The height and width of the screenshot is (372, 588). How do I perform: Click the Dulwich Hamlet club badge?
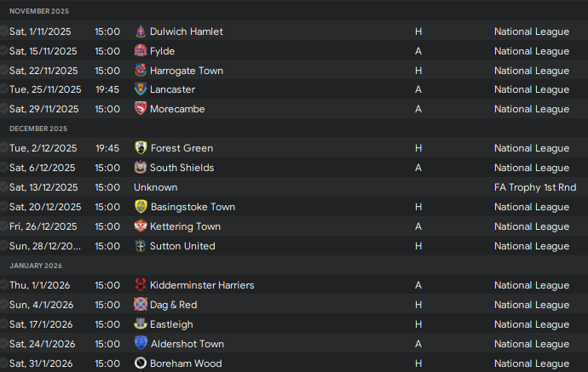(141, 31)
